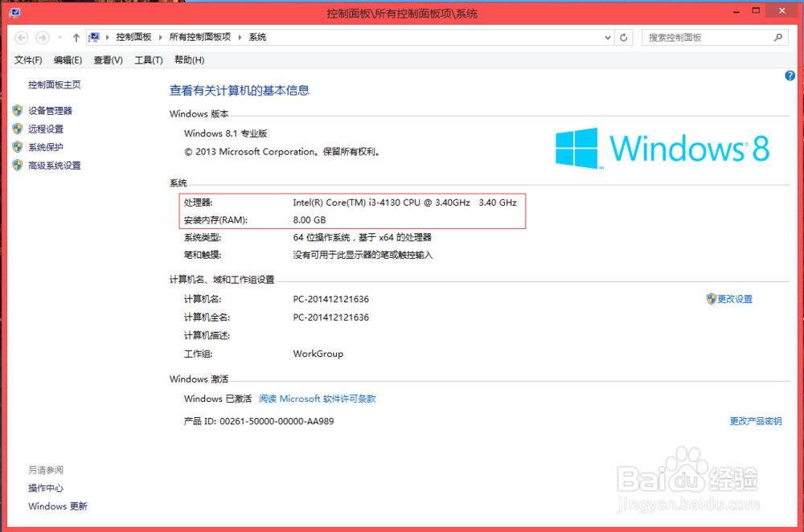Image resolution: width=804 pixels, height=532 pixels.
Task: Select 所有控制面板项 breadcrumb
Action: coord(200,37)
